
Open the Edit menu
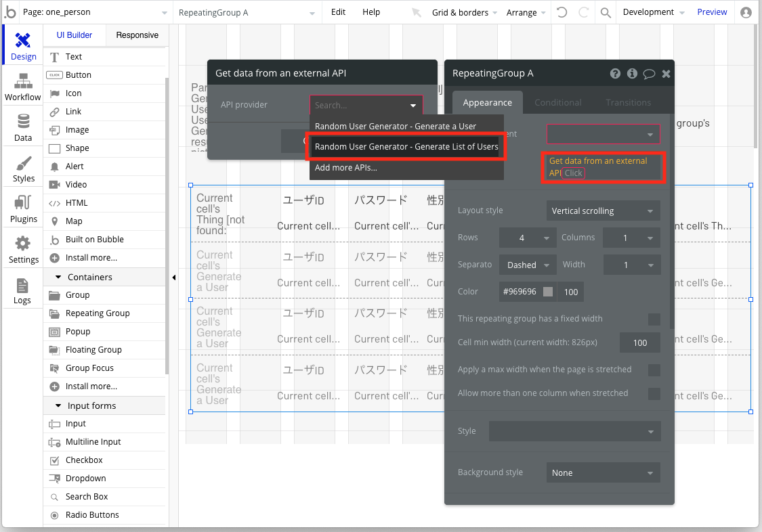coord(338,12)
